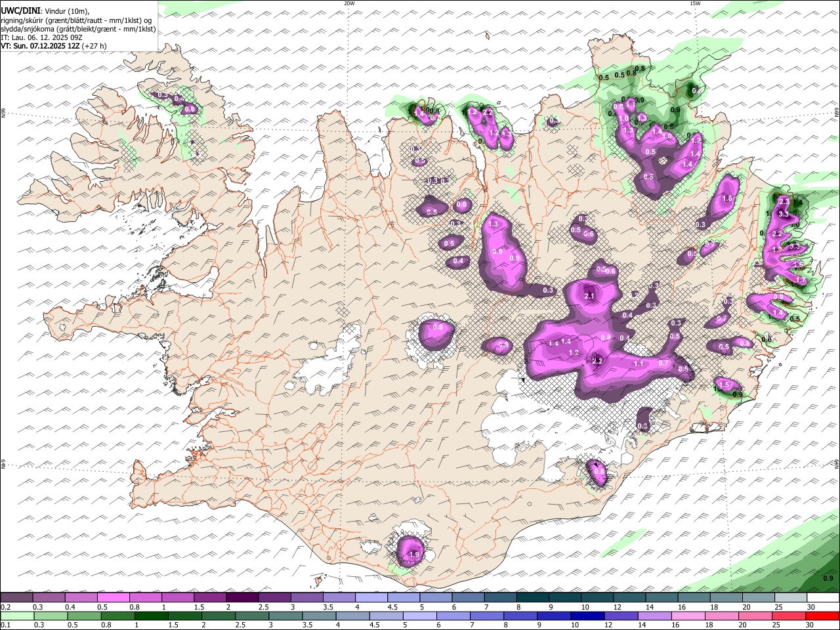Click the 2.1 precipitation value on the map

coord(589,296)
